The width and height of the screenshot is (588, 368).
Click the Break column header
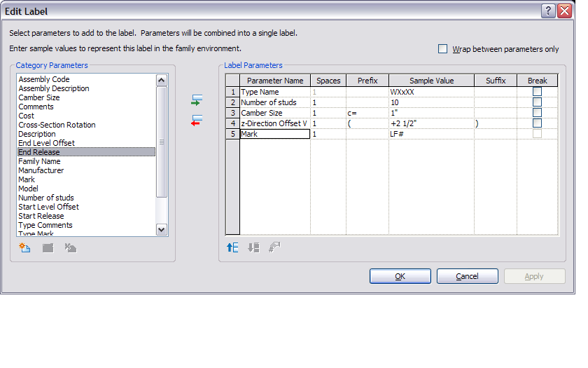(538, 81)
